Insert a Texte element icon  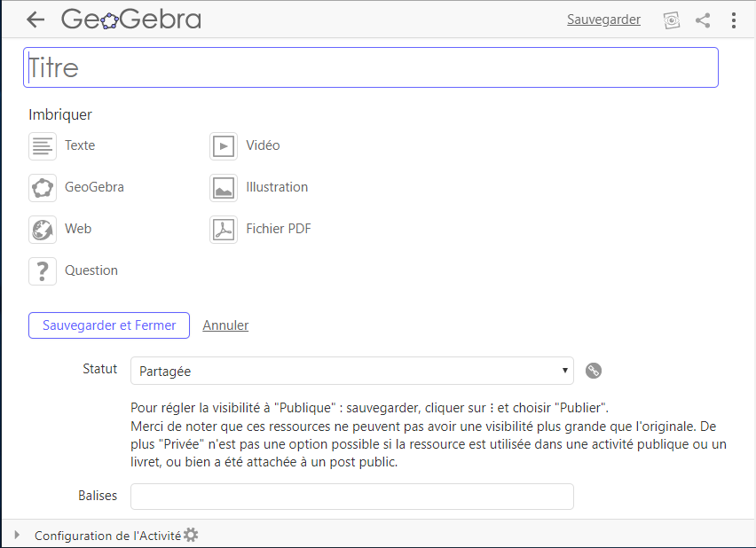[x=43, y=146]
